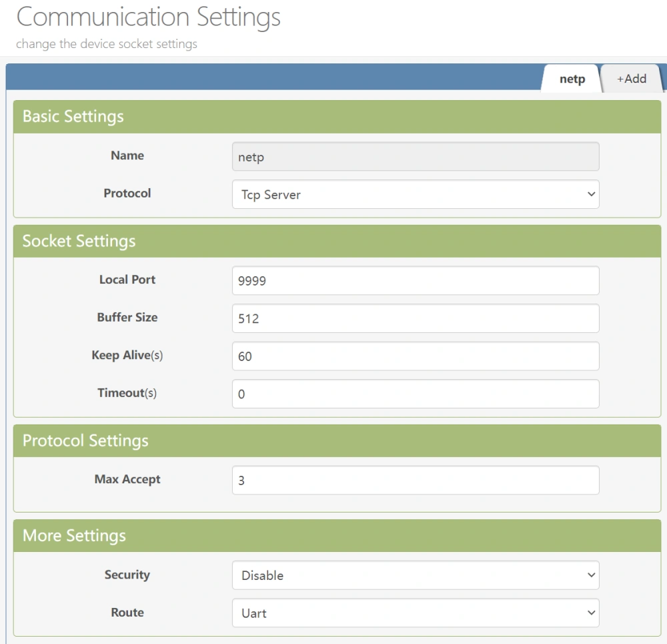The image size is (667, 644).
Task: Click the Socket Settings section header
Action: pyautogui.click(x=337, y=242)
